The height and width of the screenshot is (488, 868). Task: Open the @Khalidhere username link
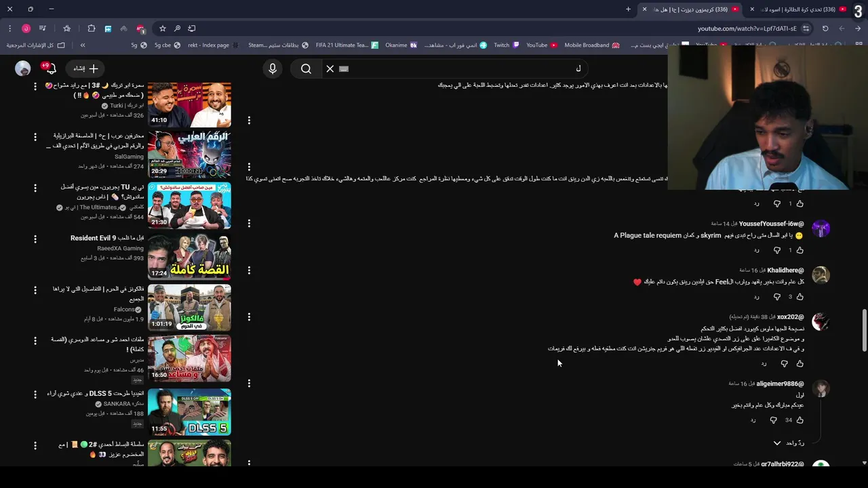785,270
